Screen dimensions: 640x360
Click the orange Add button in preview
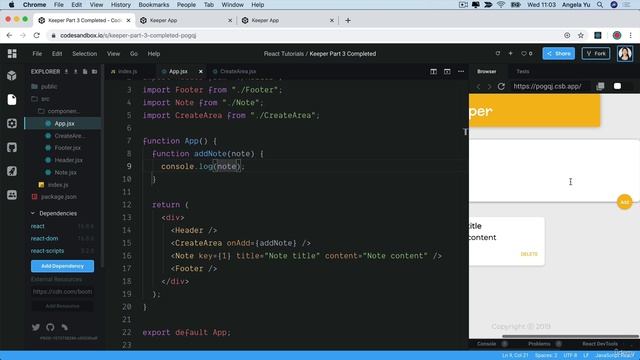click(x=624, y=202)
